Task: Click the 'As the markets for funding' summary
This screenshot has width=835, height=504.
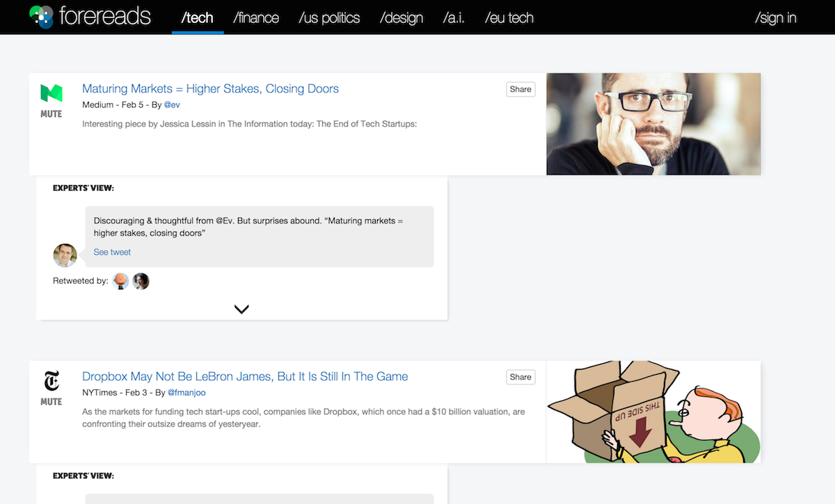Action: (x=303, y=417)
